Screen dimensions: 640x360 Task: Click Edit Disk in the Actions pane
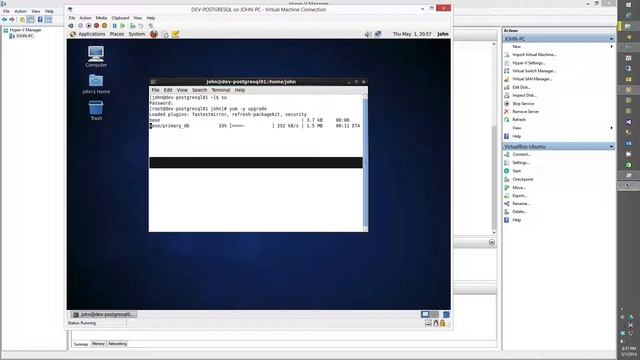click(x=521, y=87)
